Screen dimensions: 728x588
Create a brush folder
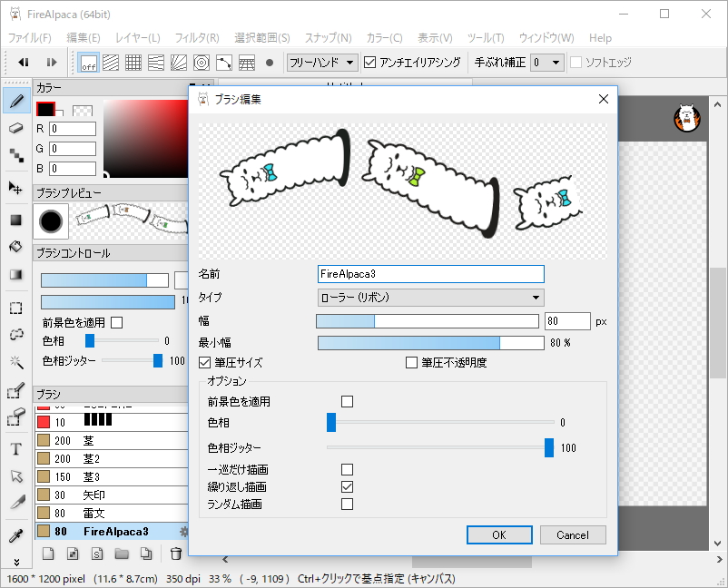[122, 554]
